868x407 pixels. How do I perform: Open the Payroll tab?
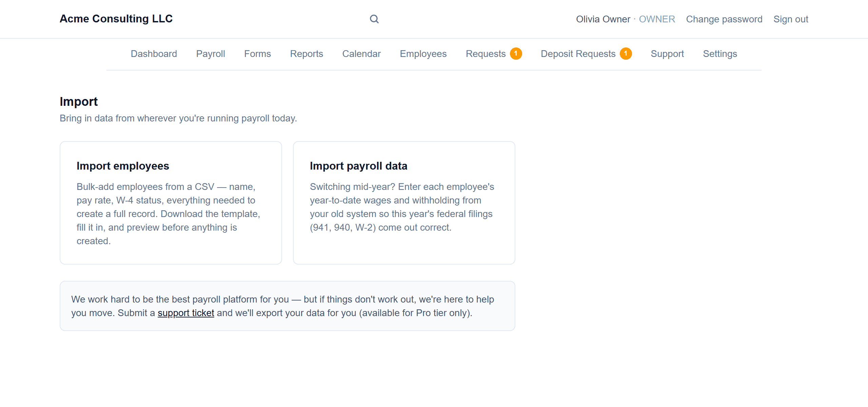(211, 54)
